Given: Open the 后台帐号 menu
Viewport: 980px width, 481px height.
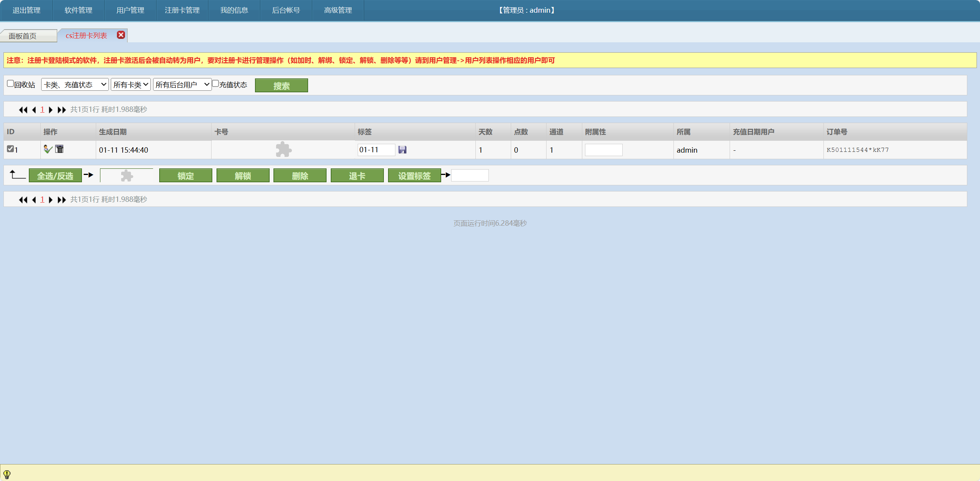Looking at the screenshot, I should click(286, 10).
